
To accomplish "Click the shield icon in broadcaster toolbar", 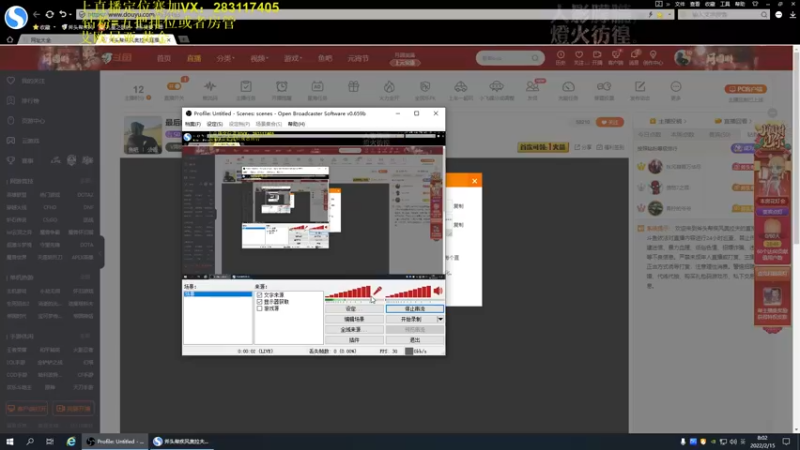I will click(x=425, y=86).
